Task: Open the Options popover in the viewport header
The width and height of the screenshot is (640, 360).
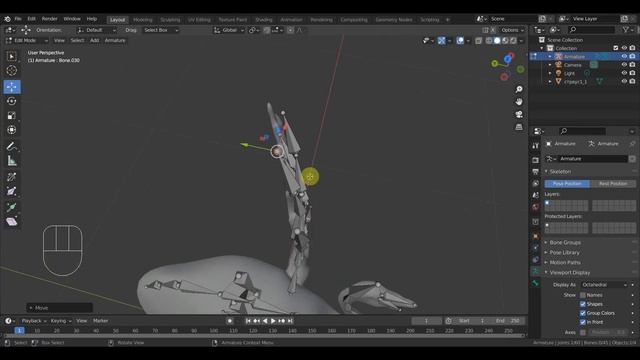Action: point(512,30)
